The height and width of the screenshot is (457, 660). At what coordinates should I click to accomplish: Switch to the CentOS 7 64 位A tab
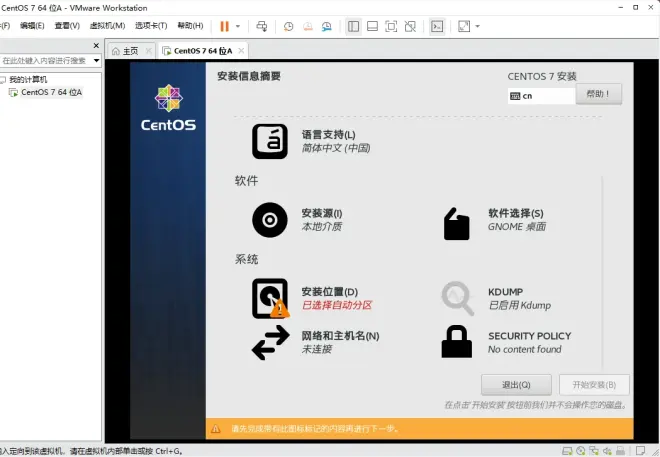(x=203, y=51)
